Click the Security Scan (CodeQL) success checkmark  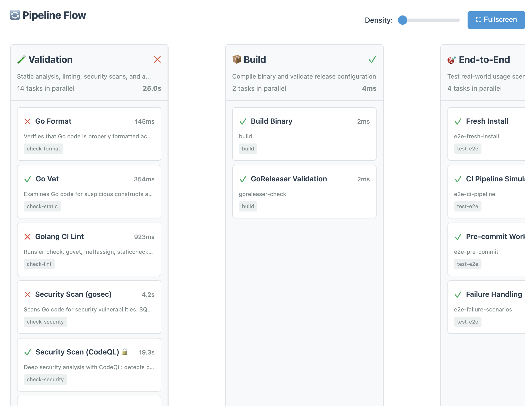[28, 352]
